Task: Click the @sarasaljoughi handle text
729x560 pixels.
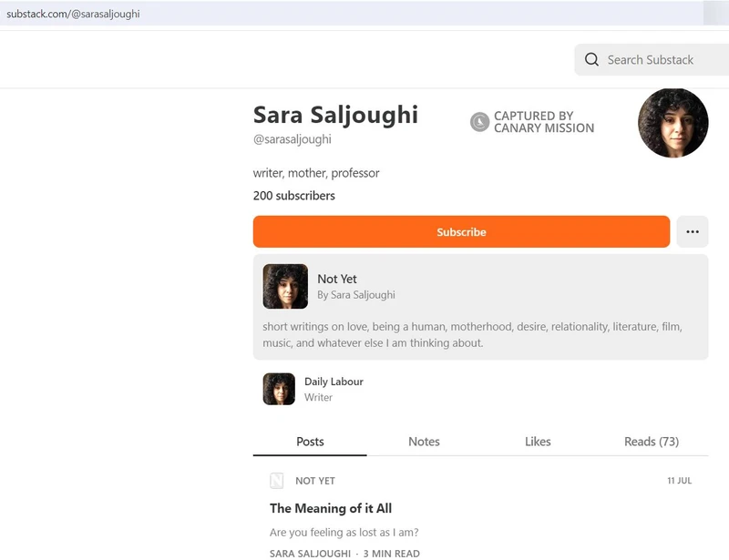Action: (x=292, y=139)
